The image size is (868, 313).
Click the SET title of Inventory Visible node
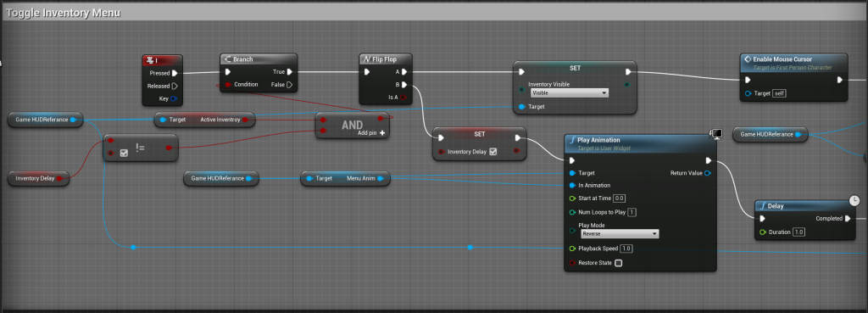pyautogui.click(x=576, y=68)
